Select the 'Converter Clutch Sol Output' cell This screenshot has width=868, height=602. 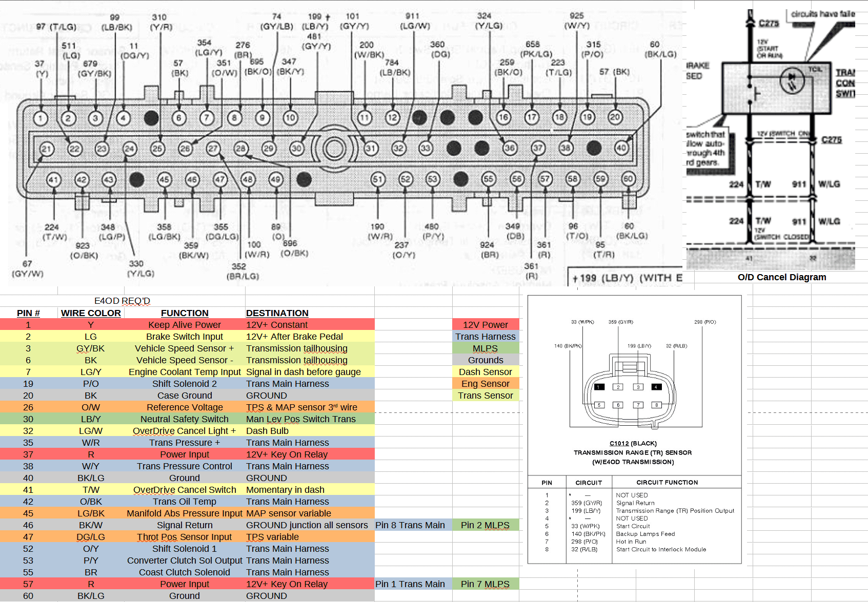click(185, 561)
